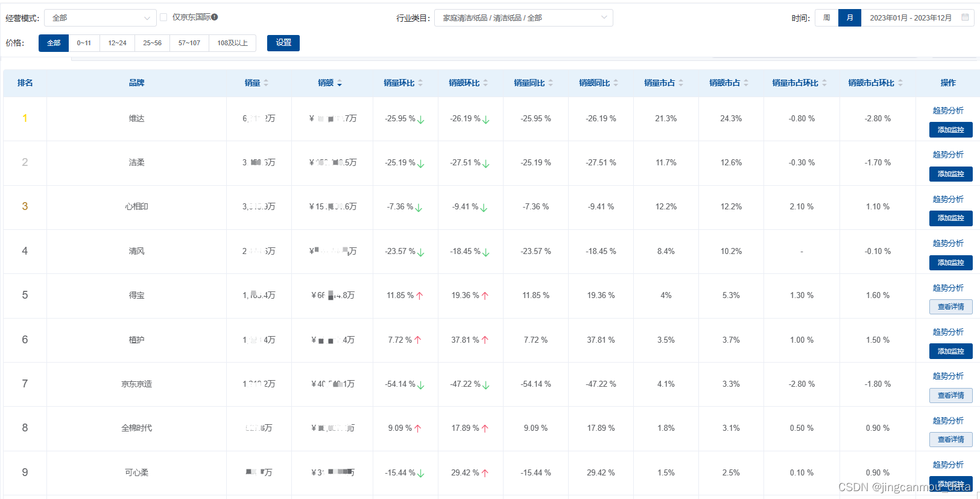Click the 品牌 column header
This screenshot has height=499, width=980.
click(136, 83)
